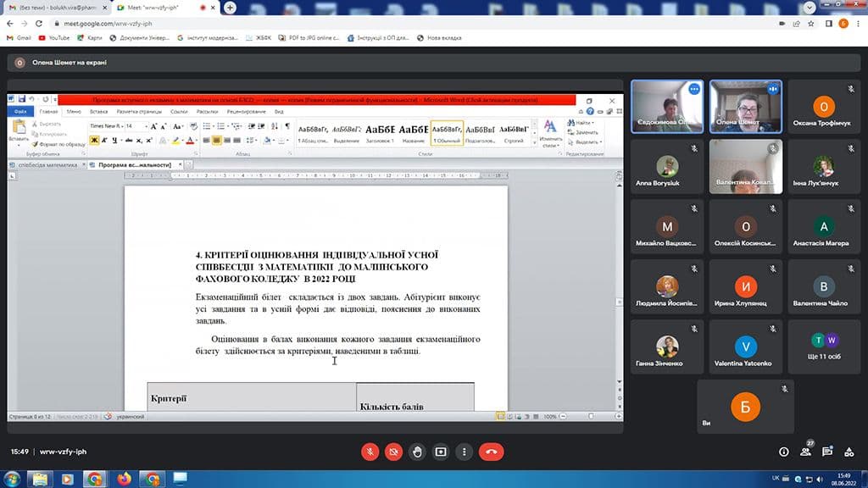Click the bulleted list icon
This screenshot has width=868, height=488.
pyautogui.click(x=206, y=127)
